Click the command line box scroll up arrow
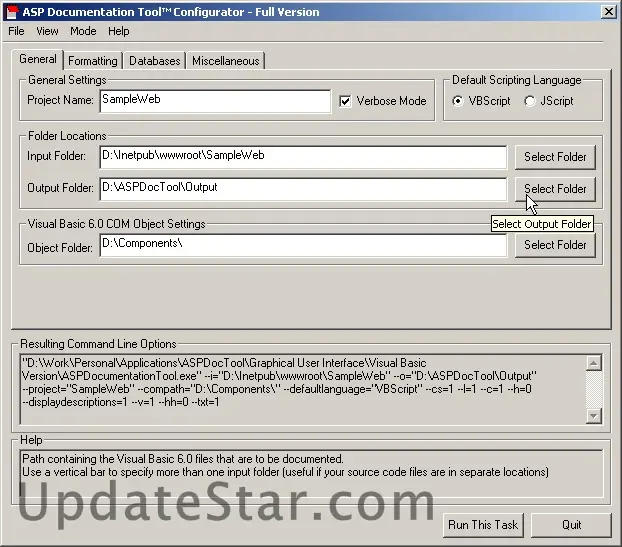Image resolution: width=622 pixels, height=547 pixels. pos(593,363)
